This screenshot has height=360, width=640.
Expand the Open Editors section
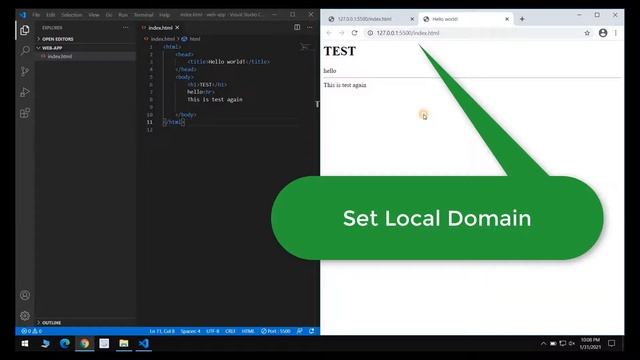click(85, 39)
